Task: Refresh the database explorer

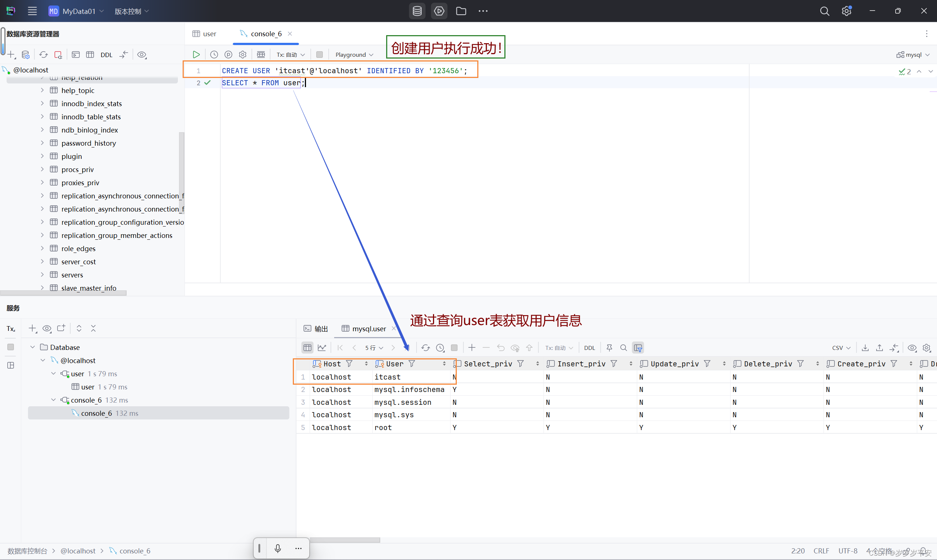Action: tap(44, 55)
